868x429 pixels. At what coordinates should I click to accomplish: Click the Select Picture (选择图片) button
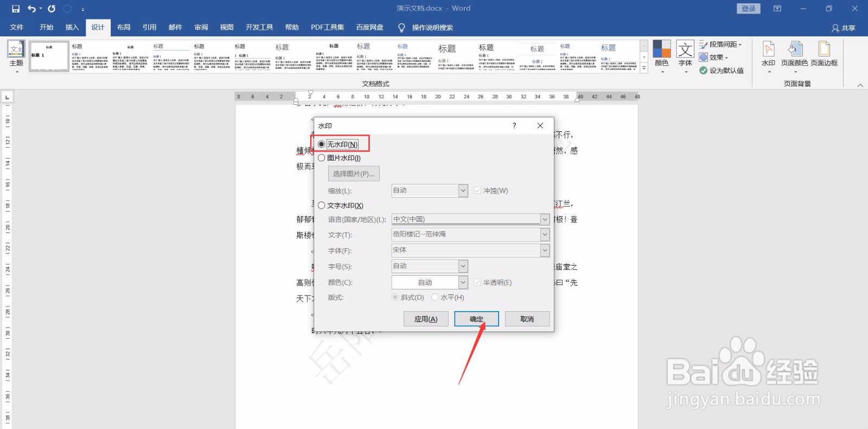354,174
